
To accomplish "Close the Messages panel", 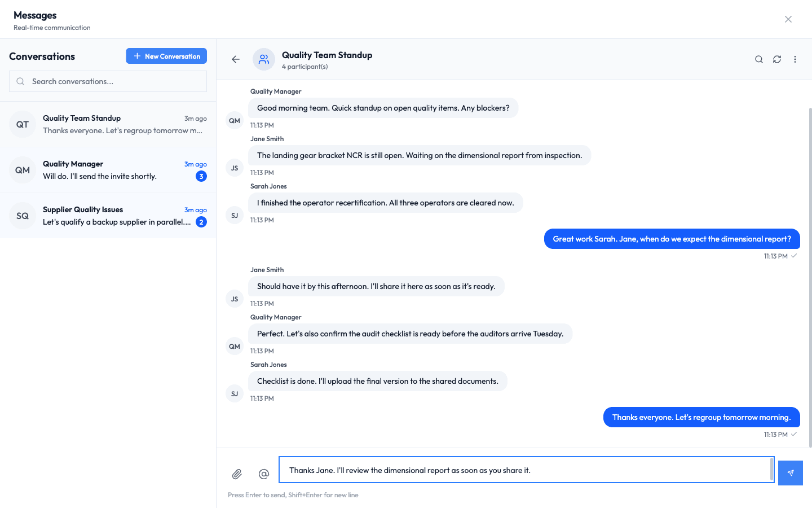I will coord(788,19).
